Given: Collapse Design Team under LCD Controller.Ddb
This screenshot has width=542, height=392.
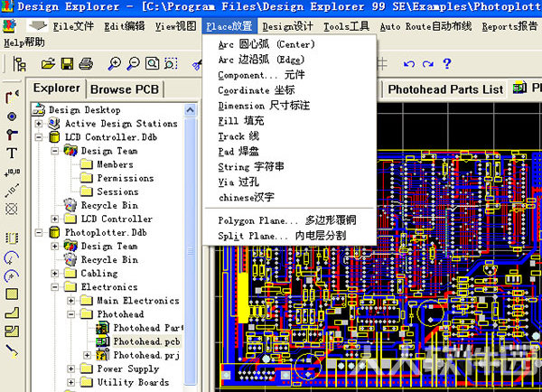Looking at the screenshot, I should point(54,151).
